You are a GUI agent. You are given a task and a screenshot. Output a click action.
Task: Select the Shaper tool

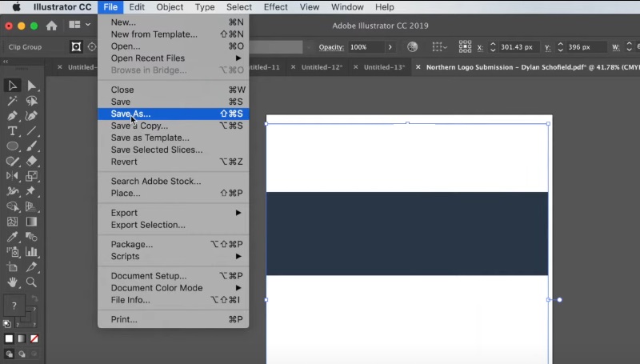(12, 161)
